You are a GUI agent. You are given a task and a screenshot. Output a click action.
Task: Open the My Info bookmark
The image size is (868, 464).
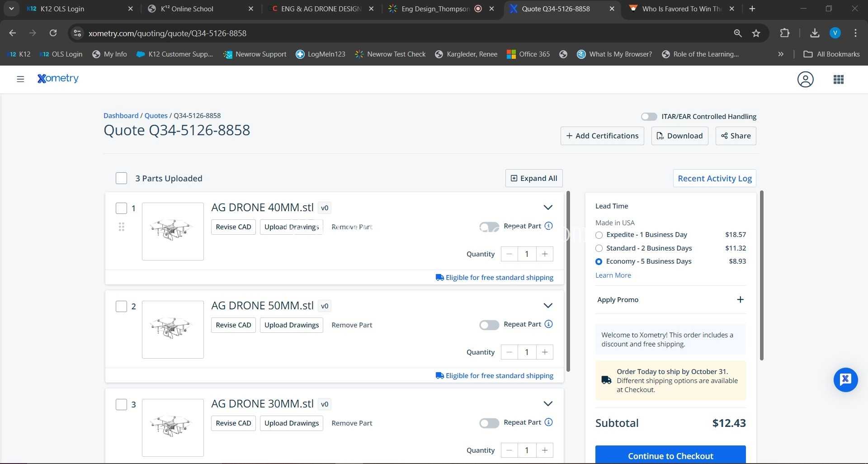[x=109, y=54]
